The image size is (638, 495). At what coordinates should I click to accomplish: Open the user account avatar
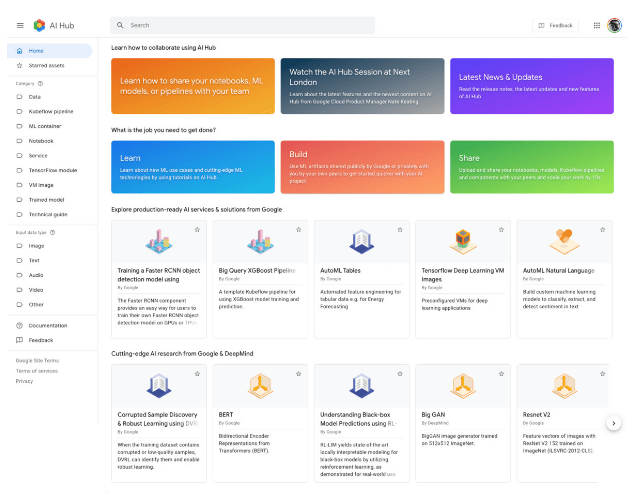pos(615,25)
